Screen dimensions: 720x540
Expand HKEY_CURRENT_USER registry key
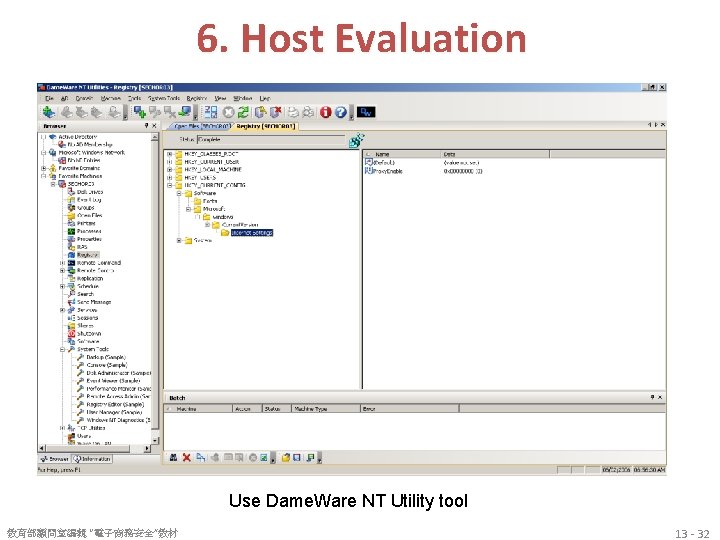169,162
